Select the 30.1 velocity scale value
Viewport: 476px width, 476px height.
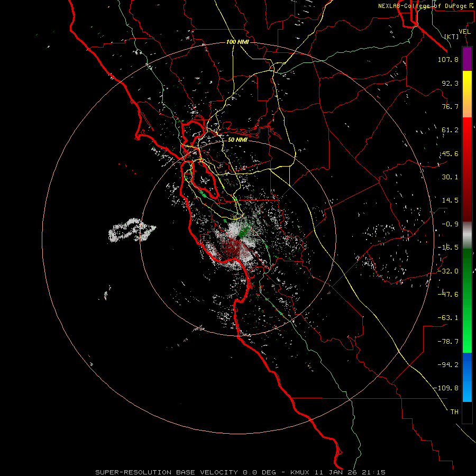click(450, 177)
